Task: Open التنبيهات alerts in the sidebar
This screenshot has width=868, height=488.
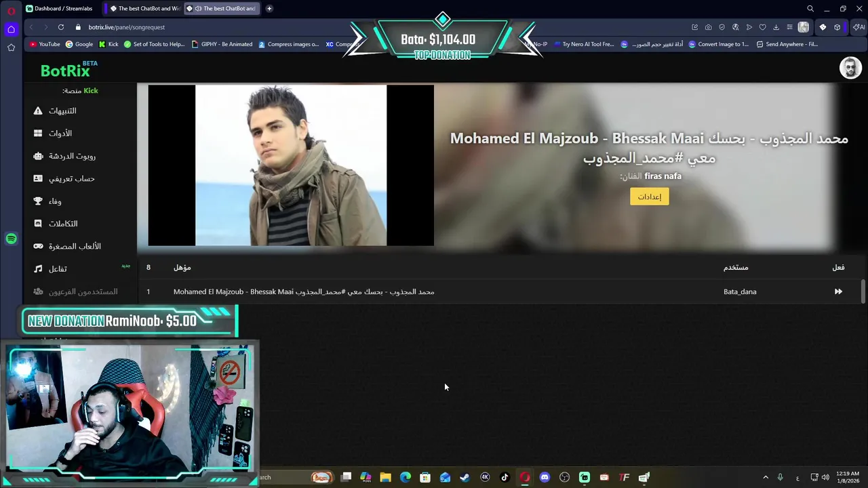Action: [55, 110]
